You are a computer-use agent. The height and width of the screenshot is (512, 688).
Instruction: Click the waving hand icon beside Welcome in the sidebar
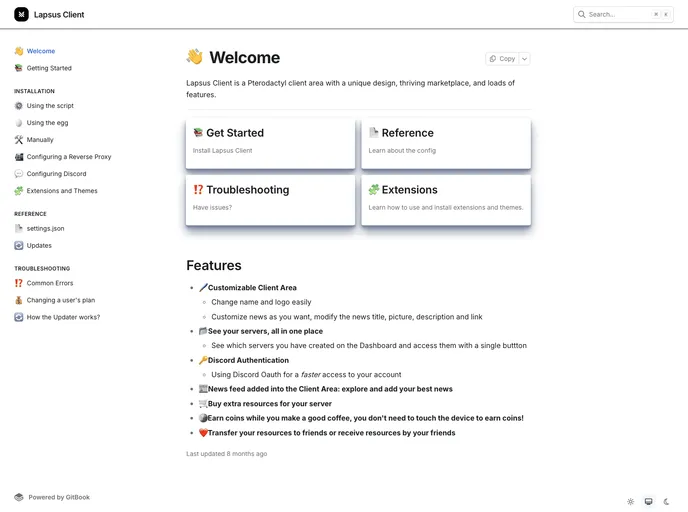click(18, 51)
